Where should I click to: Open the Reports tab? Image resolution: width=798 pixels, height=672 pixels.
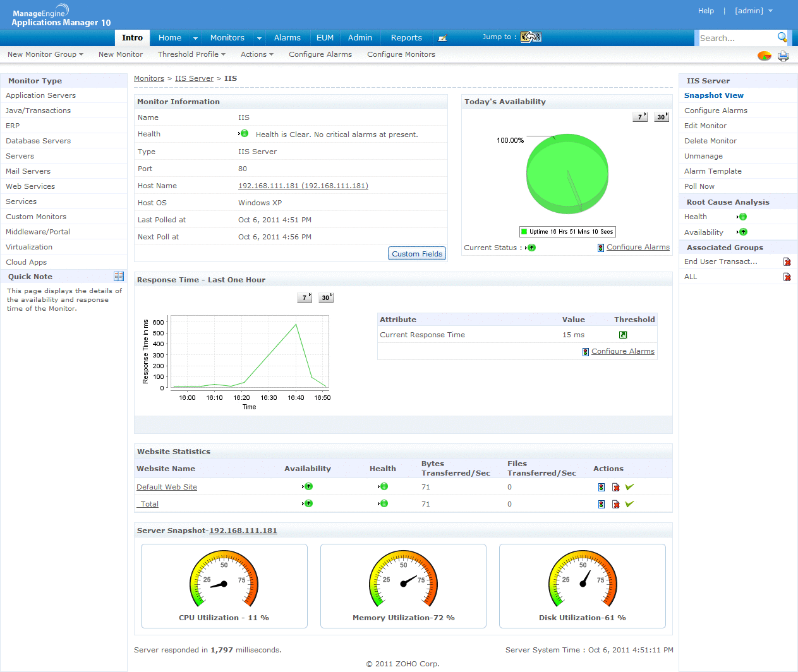(x=406, y=37)
